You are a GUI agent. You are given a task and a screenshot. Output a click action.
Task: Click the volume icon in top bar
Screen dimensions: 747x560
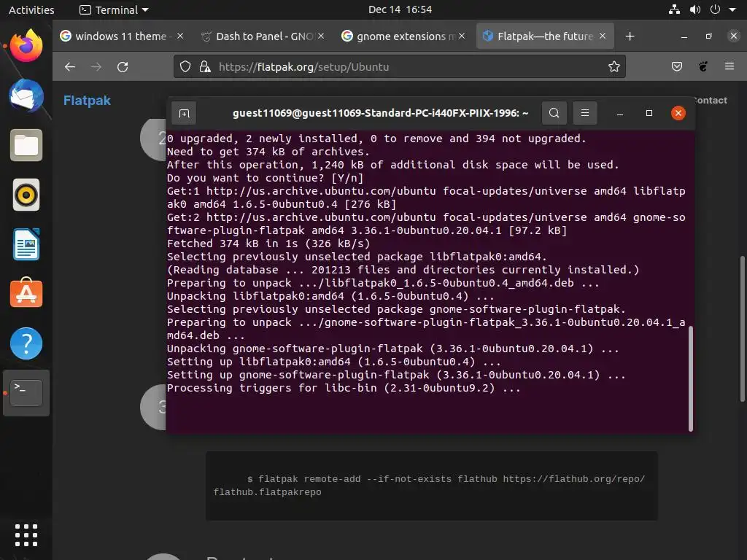695,9
